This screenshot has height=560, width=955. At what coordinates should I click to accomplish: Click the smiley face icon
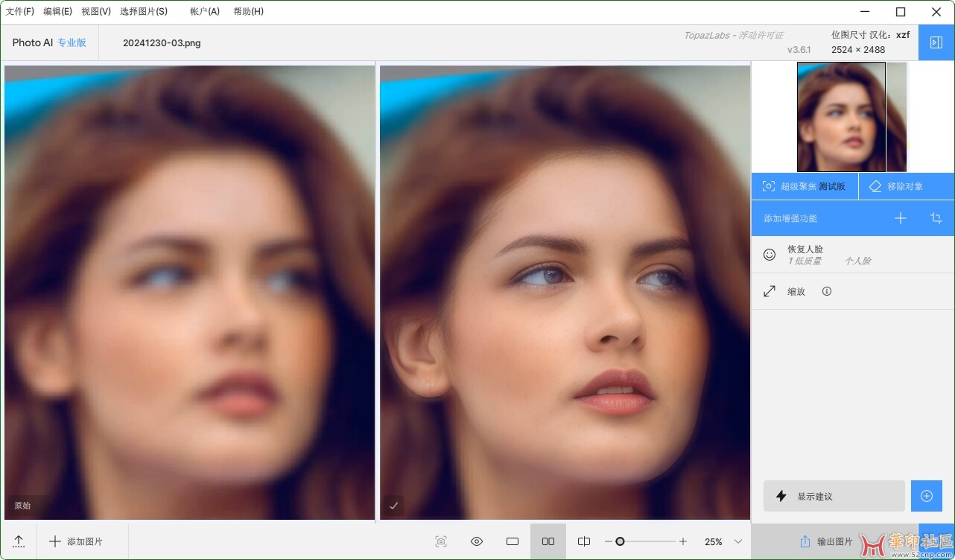click(770, 255)
